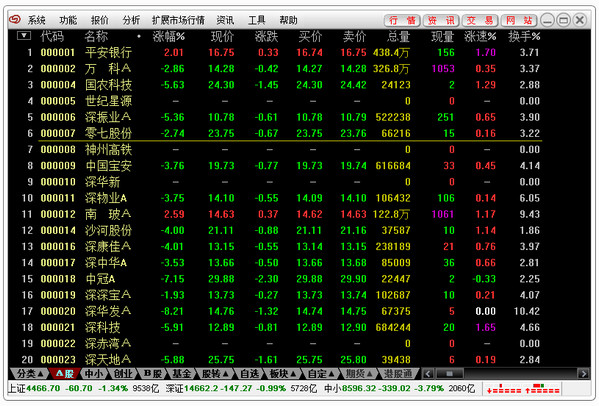This screenshot has width=599, height=406.
Task: Open the 报价 menu
Action: (x=100, y=20)
